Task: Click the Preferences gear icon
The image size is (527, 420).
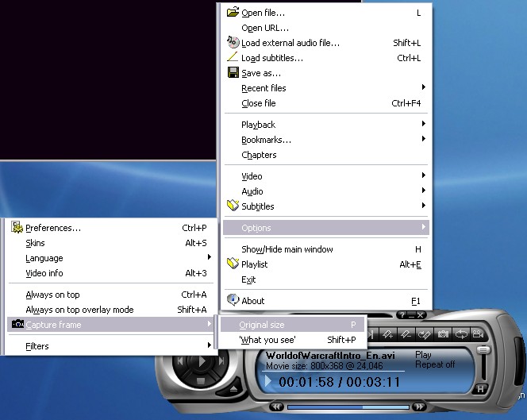Action: [17, 229]
